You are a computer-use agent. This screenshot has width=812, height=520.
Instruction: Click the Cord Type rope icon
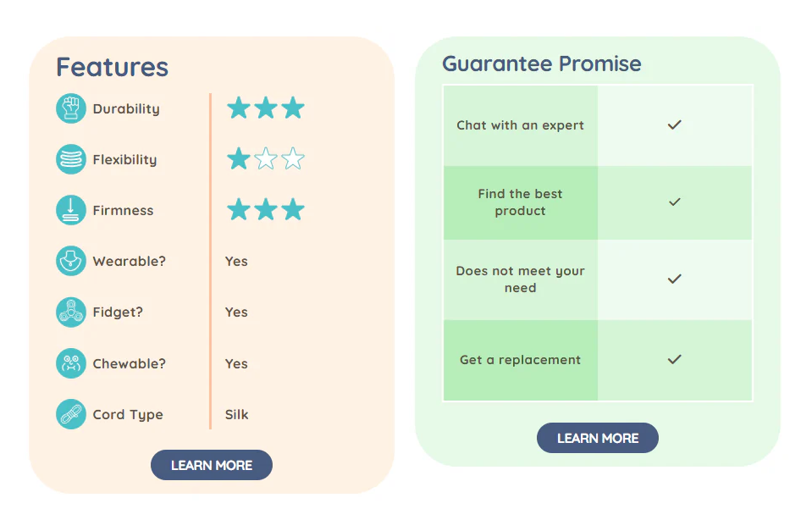coord(71,414)
